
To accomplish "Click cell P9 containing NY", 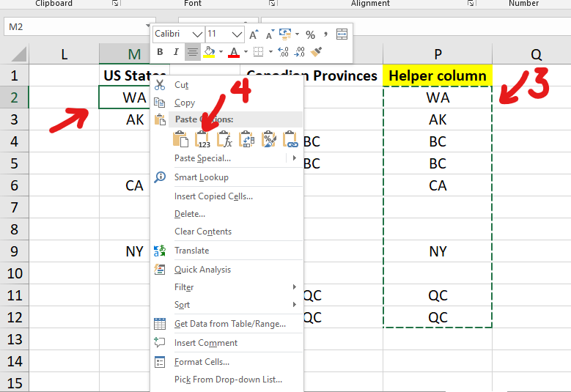I will pos(438,251).
